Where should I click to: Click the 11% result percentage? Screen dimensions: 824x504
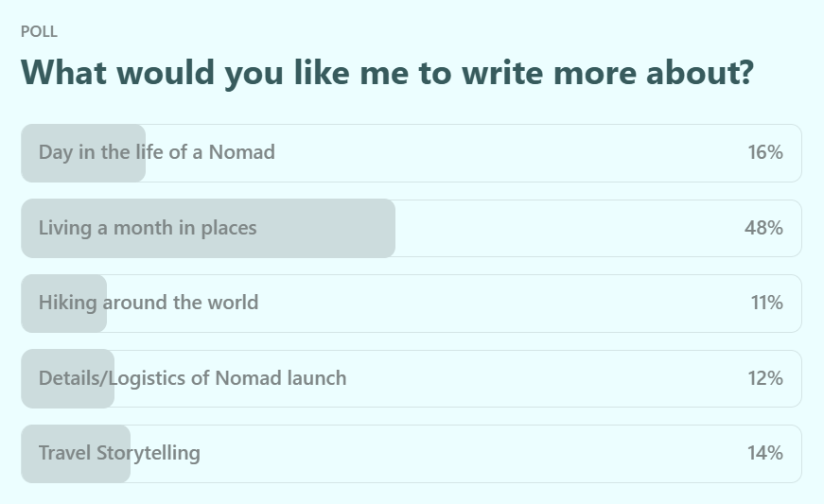(x=766, y=303)
